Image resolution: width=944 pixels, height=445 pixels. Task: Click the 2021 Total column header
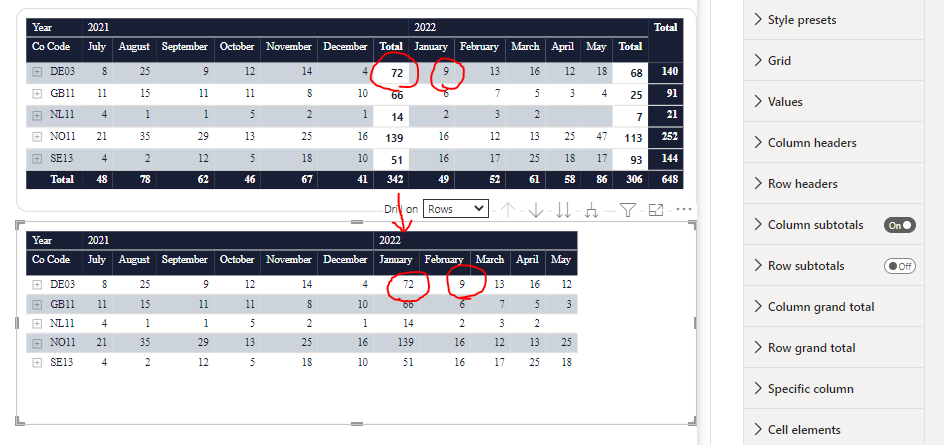391,46
